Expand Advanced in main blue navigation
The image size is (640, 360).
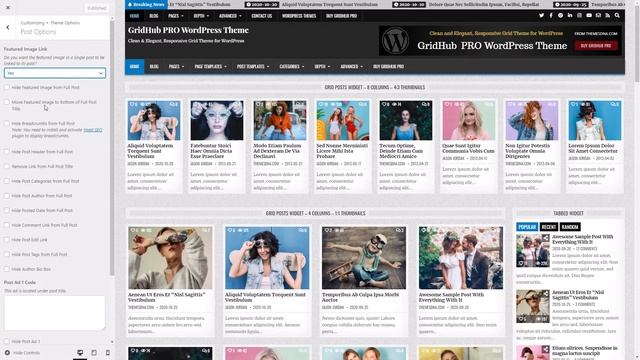coord(351,67)
